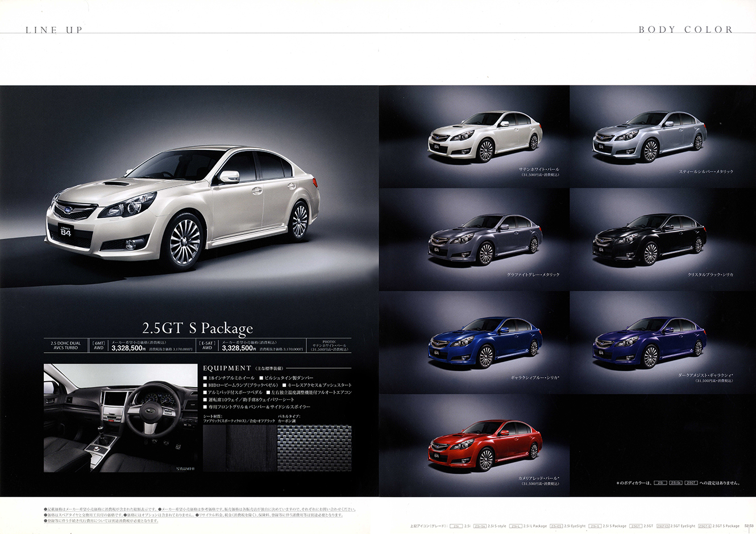The image size is (756, 534).
Task: Click the 18インチアルミホイール equipment item
Action: (229, 378)
